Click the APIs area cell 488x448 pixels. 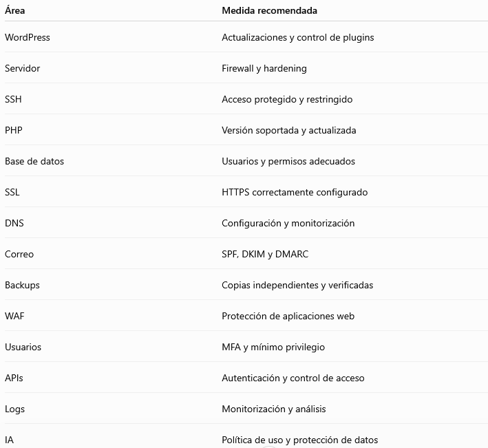[x=14, y=378]
